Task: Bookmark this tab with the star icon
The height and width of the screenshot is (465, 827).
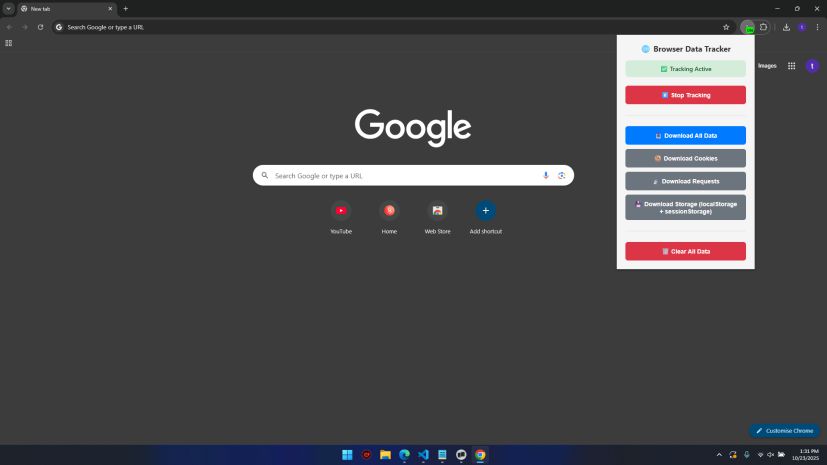Action: (x=726, y=27)
